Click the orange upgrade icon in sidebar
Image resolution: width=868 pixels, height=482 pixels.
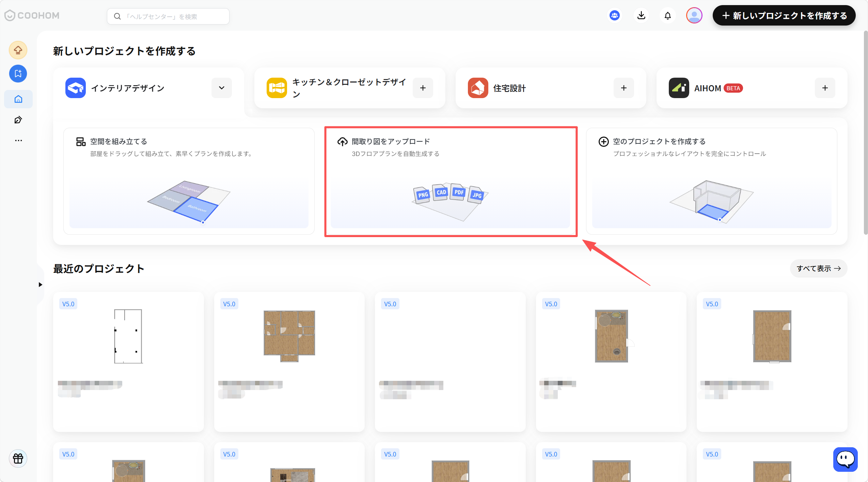pyautogui.click(x=18, y=50)
